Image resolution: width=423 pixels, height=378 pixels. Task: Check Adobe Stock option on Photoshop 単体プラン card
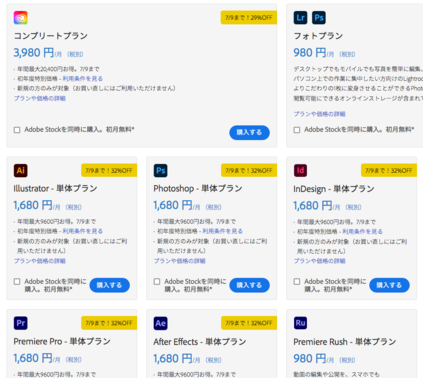pos(157,282)
